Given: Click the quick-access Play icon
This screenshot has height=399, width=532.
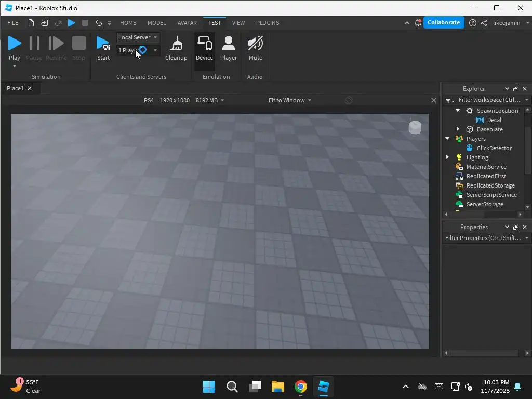Looking at the screenshot, I should click(71, 23).
